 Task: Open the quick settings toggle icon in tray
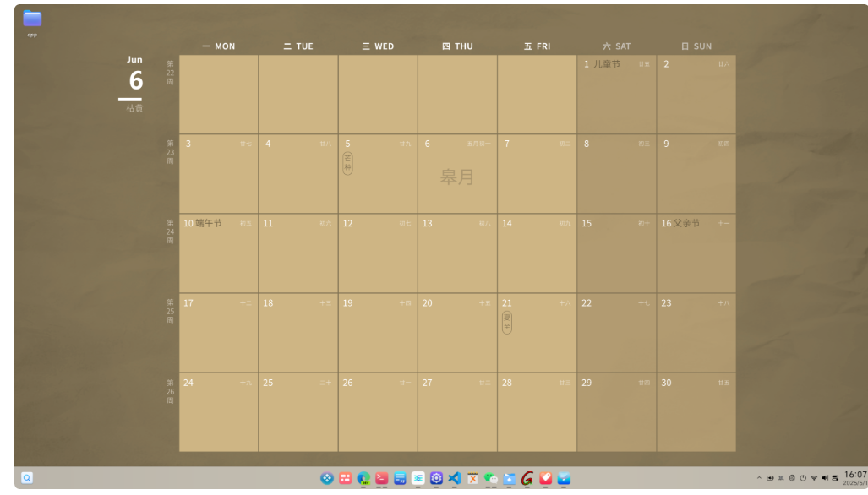tap(835, 478)
